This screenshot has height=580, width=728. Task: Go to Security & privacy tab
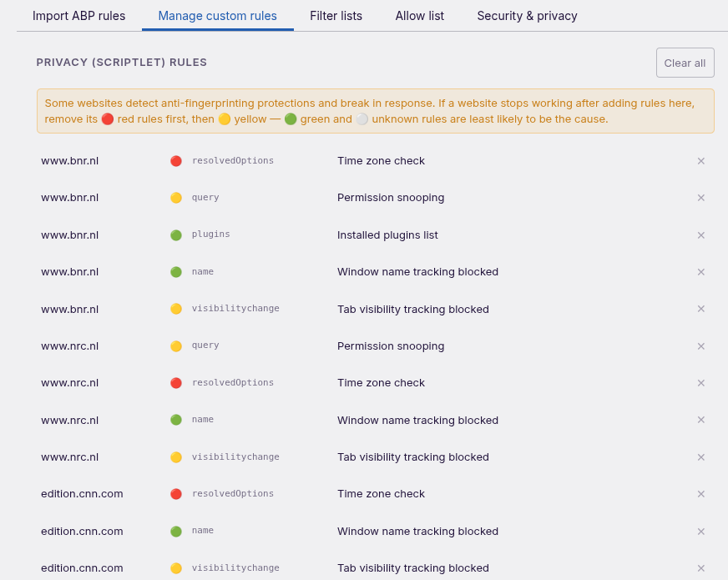[527, 16]
